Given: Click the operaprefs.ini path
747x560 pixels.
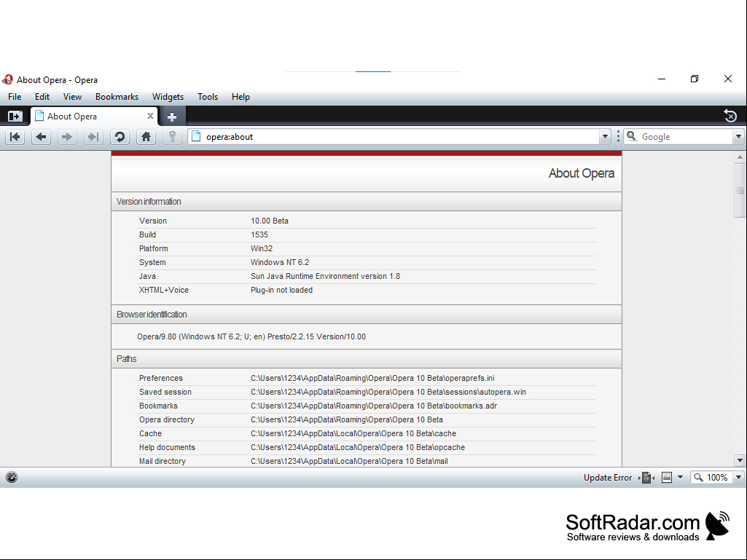Looking at the screenshot, I should pyautogui.click(x=372, y=378).
